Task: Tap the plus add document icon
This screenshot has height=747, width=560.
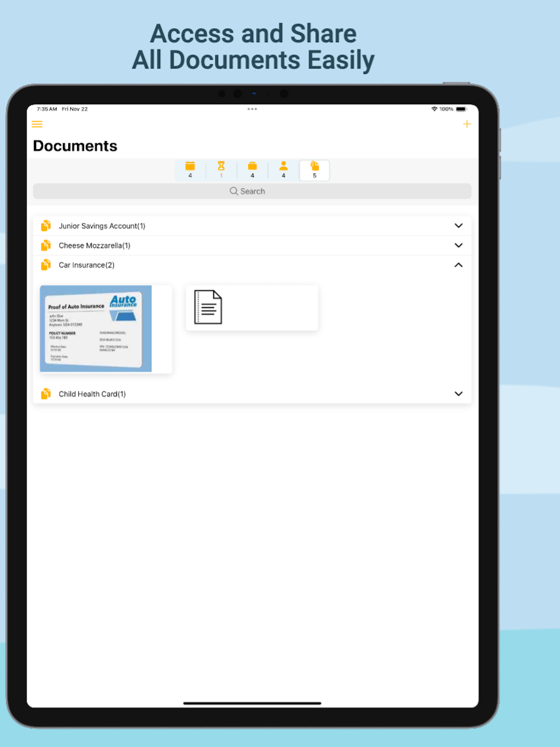Action: [x=467, y=124]
